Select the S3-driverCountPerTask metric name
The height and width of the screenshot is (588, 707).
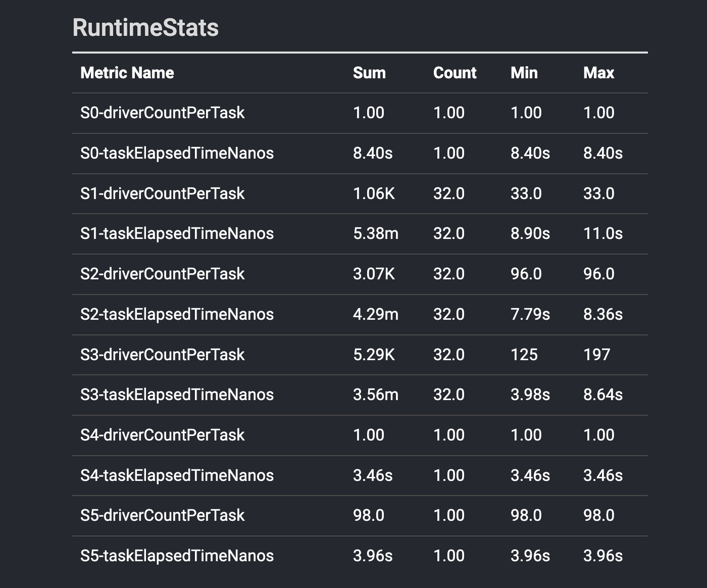click(x=163, y=354)
